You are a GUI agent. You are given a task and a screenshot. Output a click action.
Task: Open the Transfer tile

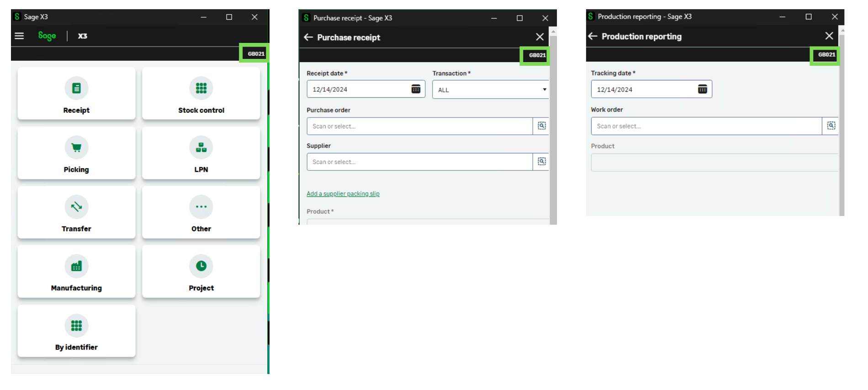coord(76,212)
